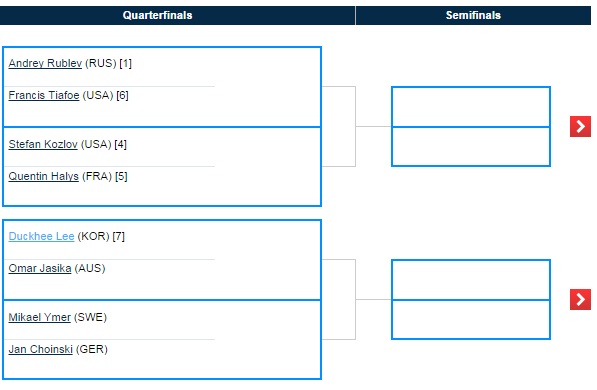The height and width of the screenshot is (390, 597).
Task: Click the Kozlov vs Halys match box
Action: 162,167
